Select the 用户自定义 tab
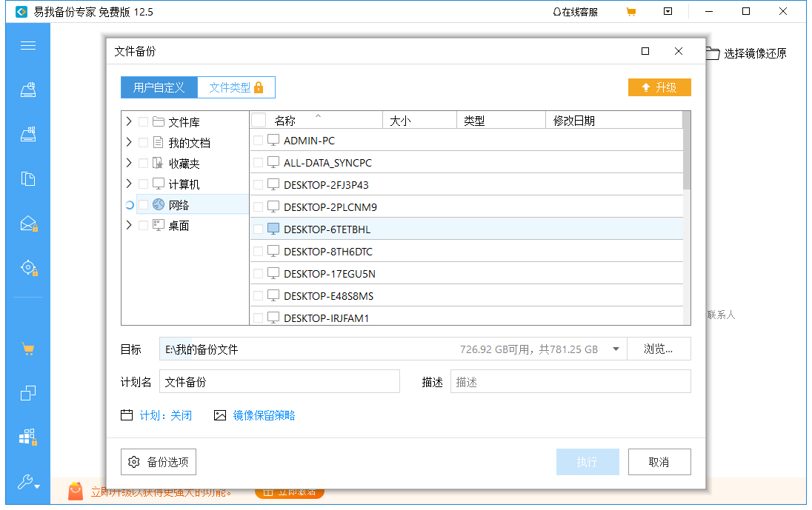 coord(159,87)
